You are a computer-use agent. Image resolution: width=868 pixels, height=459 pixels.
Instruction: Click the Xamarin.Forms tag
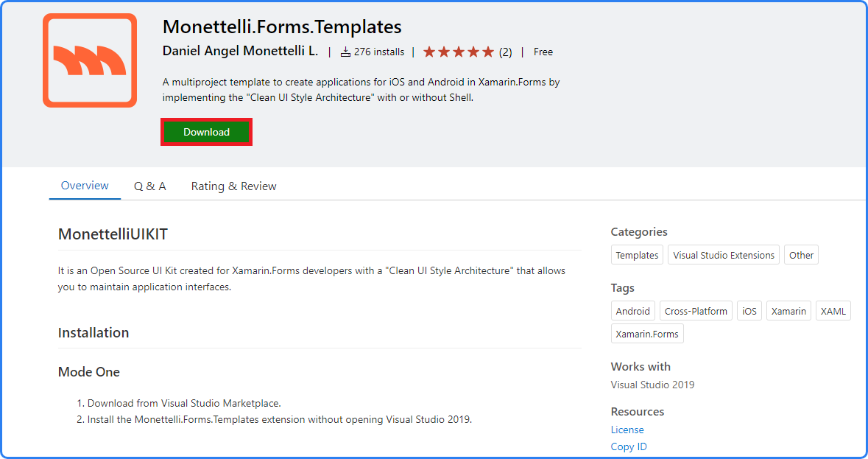click(x=647, y=334)
